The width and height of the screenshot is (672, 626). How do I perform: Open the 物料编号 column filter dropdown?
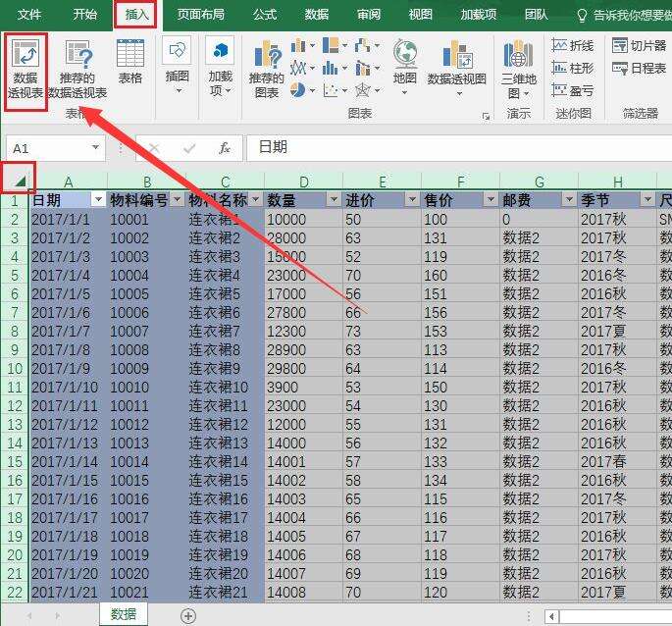pos(177,200)
